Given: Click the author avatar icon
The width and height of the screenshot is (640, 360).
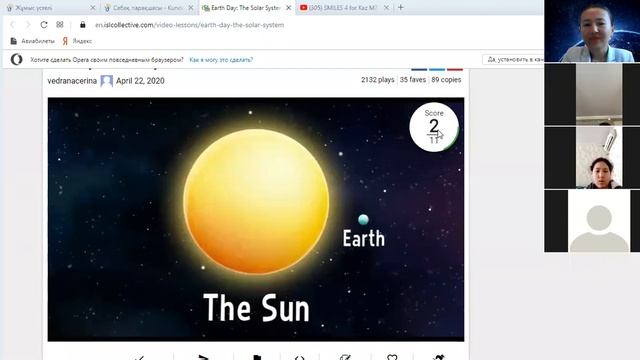Looking at the screenshot, I should point(107,81).
